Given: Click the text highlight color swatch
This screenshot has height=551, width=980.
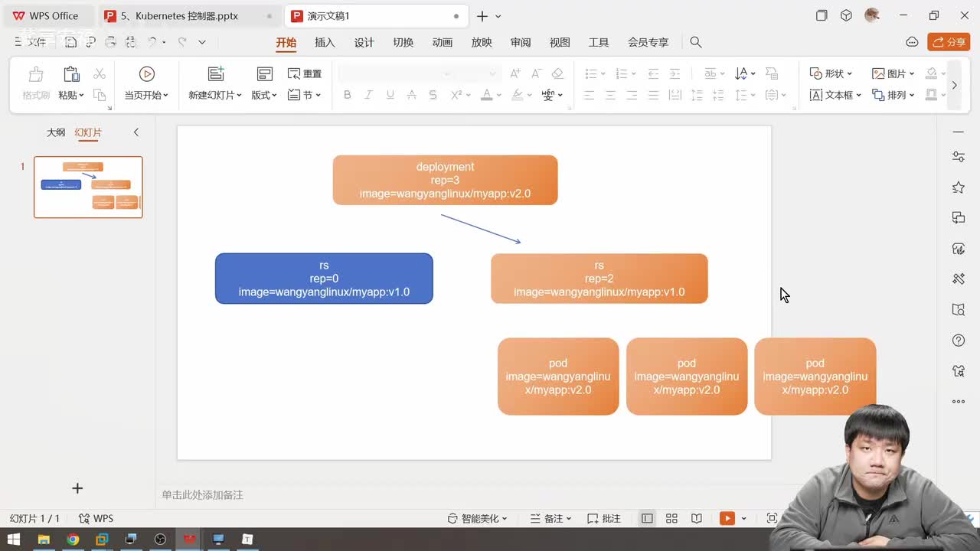Looking at the screenshot, I should pos(518,95).
